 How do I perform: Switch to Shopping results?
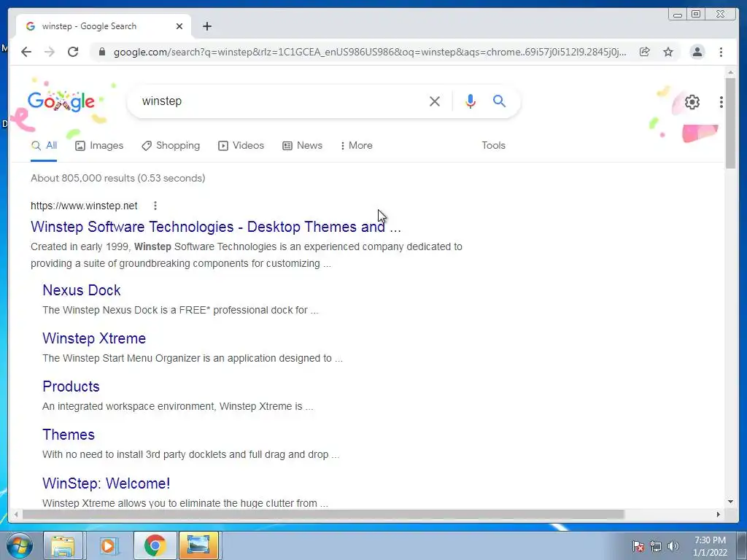coord(171,146)
